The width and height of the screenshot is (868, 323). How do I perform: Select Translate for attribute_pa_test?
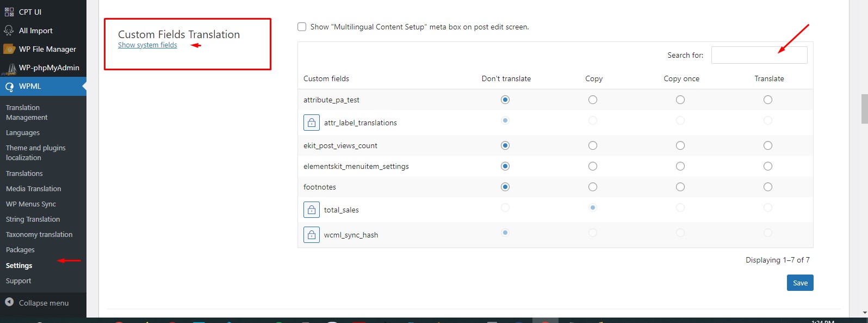[768, 100]
